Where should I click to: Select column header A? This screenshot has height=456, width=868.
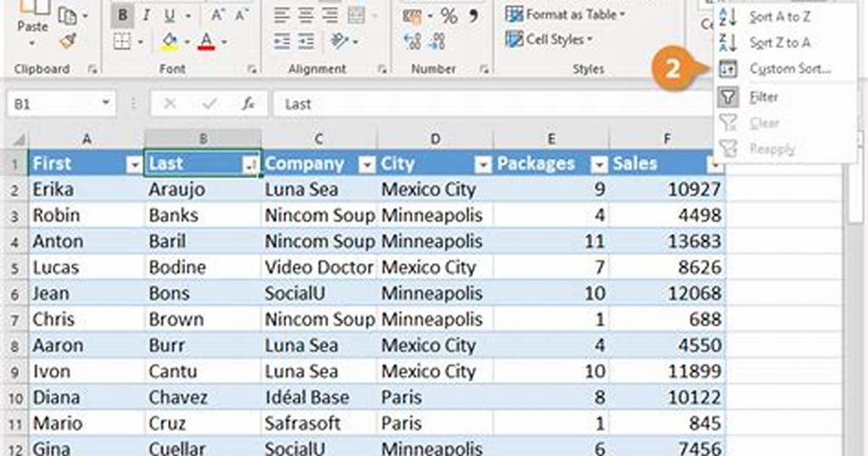click(86, 139)
